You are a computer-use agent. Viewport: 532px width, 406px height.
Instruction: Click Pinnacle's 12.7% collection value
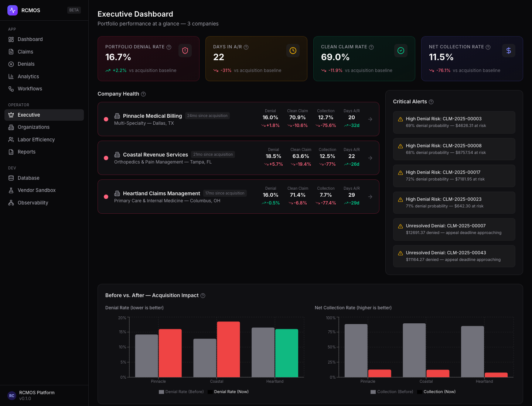[326, 118]
